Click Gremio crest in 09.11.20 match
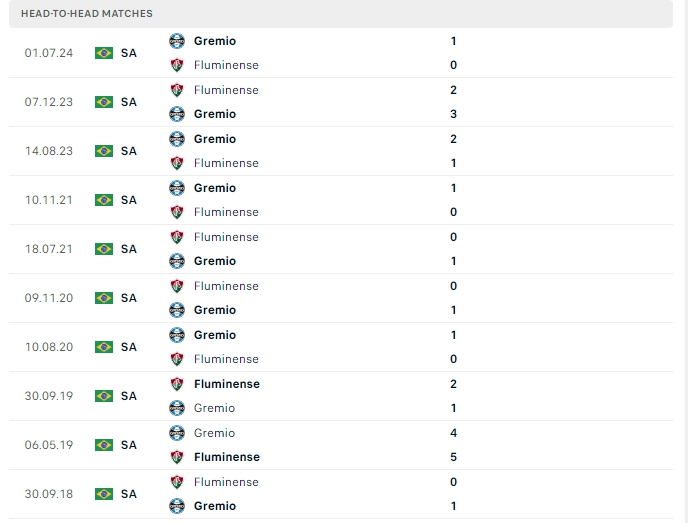This screenshot has width=688, height=523. pos(177,310)
